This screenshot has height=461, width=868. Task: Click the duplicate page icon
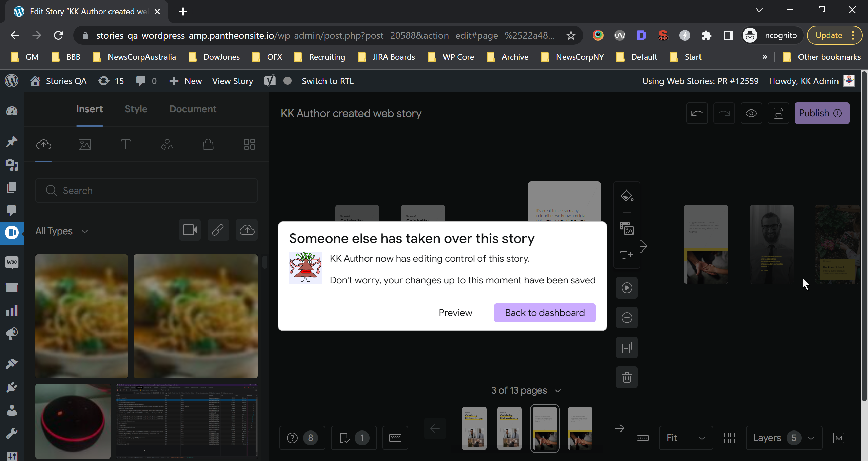click(x=627, y=347)
